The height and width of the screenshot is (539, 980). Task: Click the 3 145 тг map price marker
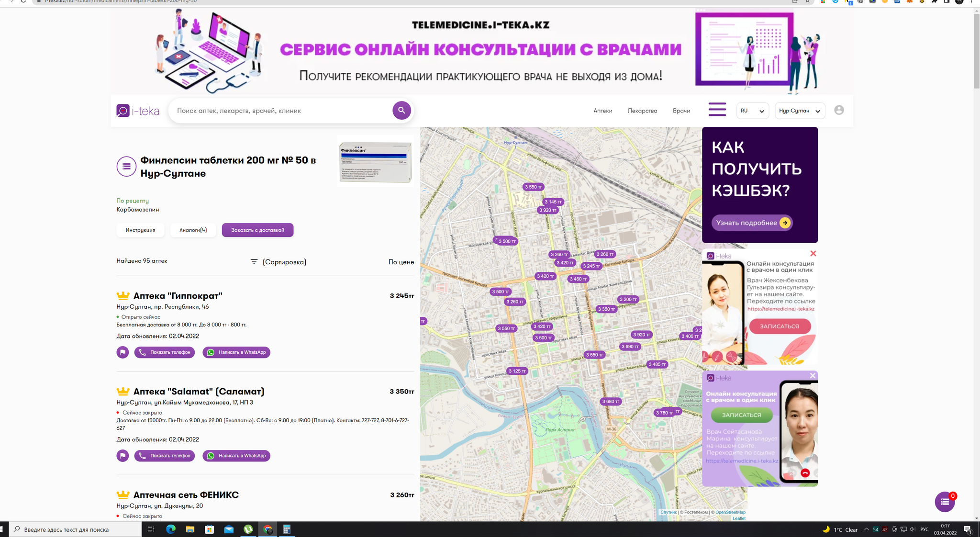(553, 202)
